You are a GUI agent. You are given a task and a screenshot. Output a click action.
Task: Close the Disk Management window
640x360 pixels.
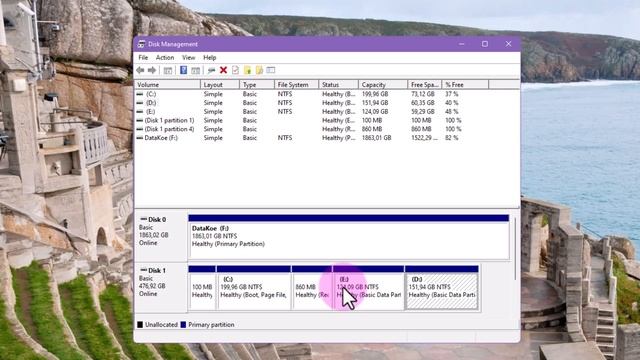coord(508,44)
